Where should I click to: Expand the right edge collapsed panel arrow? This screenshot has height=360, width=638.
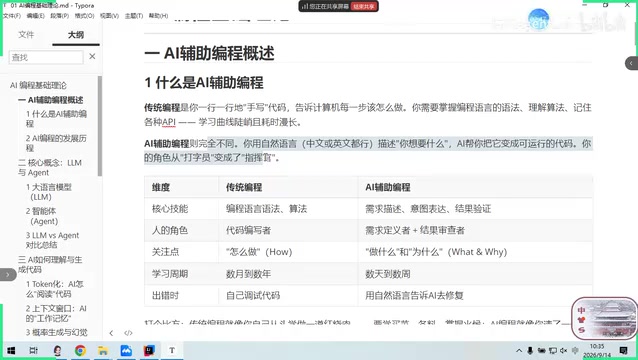(631, 63)
